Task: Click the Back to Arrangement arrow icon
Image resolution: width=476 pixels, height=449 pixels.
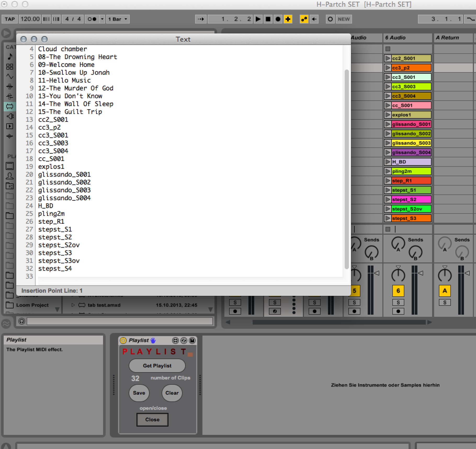Action: [x=314, y=19]
